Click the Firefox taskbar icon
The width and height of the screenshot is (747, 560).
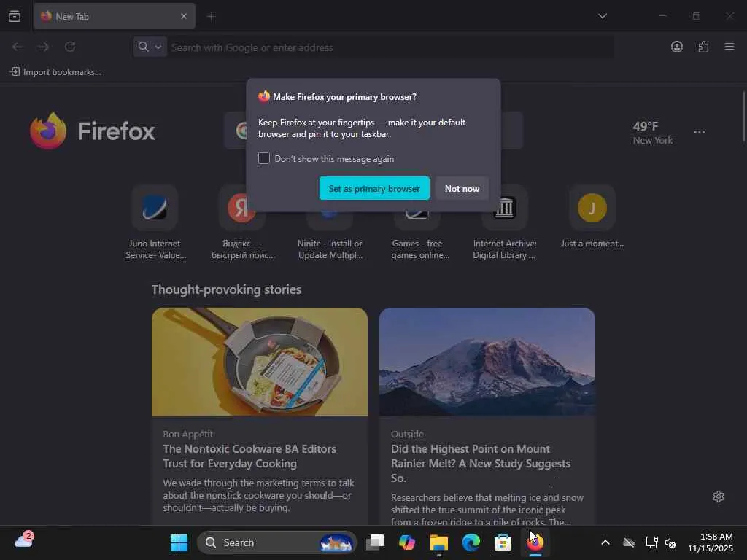pyautogui.click(x=535, y=542)
